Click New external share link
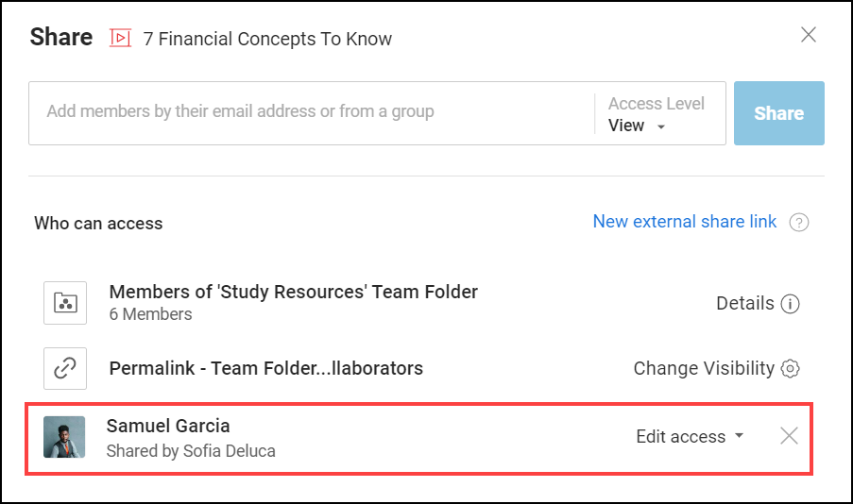 [x=684, y=222]
